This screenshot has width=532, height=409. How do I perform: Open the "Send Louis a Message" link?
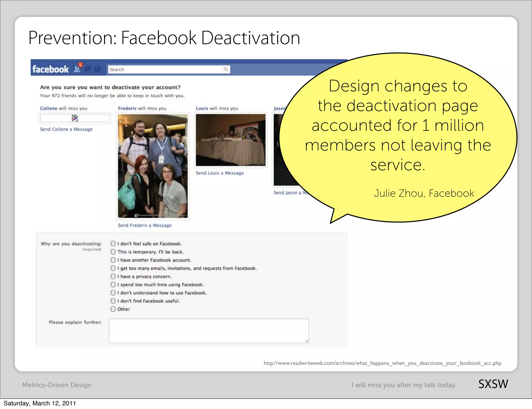(220, 173)
